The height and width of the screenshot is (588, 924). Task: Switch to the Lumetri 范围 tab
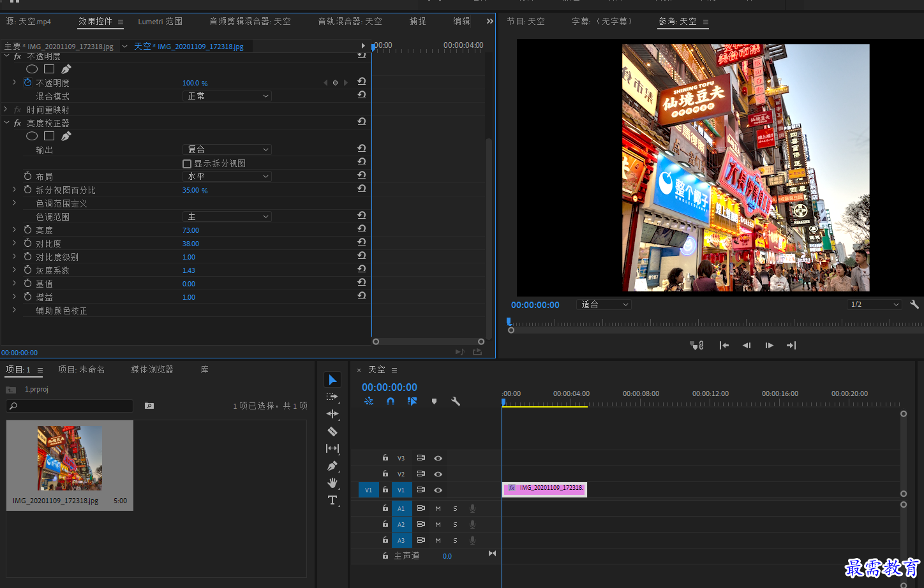click(x=160, y=21)
